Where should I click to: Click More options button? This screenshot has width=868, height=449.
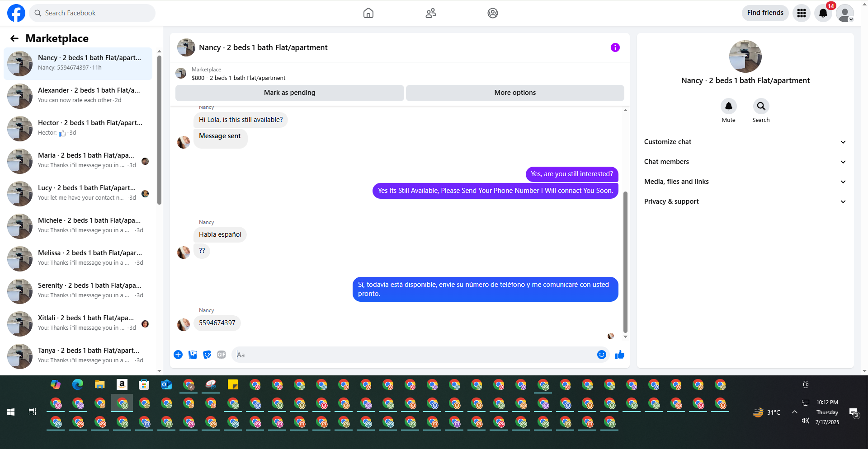pyautogui.click(x=515, y=93)
